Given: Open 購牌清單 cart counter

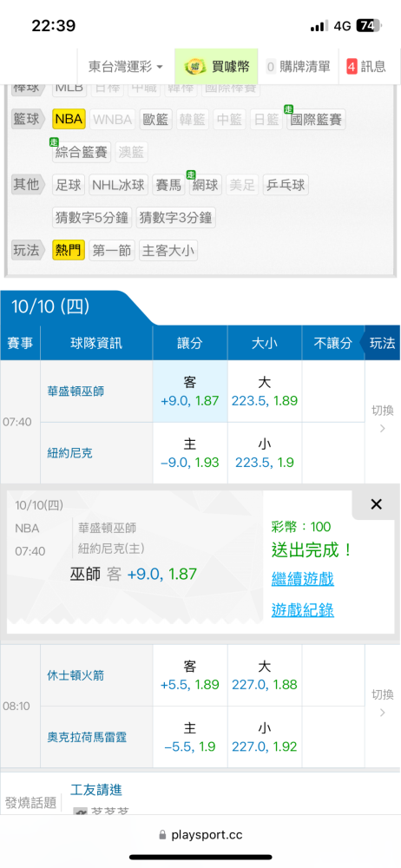Looking at the screenshot, I should (x=271, y=67).
